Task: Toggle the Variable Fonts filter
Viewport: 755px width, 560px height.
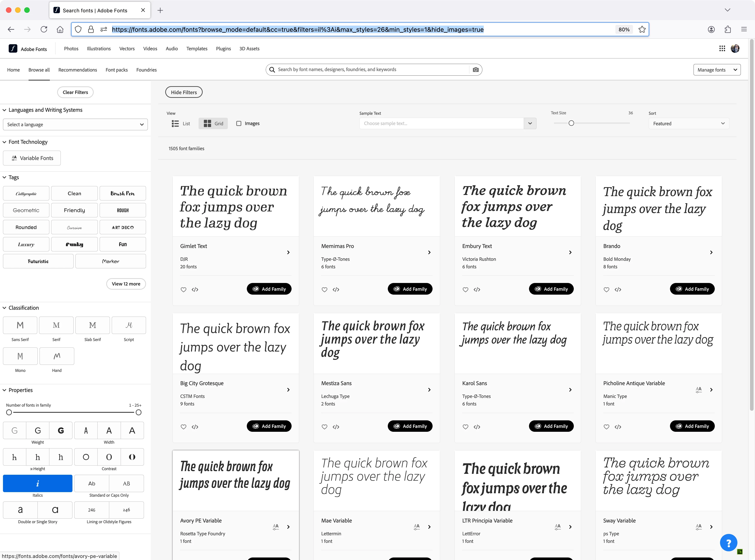Action: (x=32, y=158)
